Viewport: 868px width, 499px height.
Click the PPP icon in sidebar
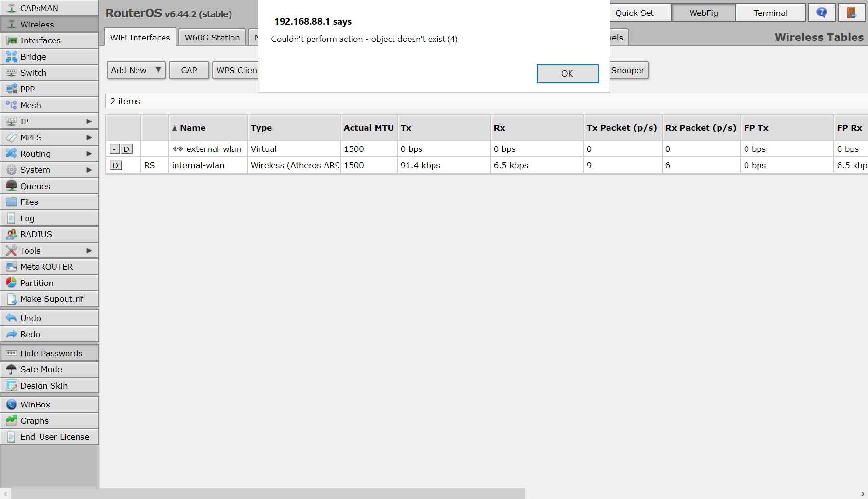tap(12, 89)
